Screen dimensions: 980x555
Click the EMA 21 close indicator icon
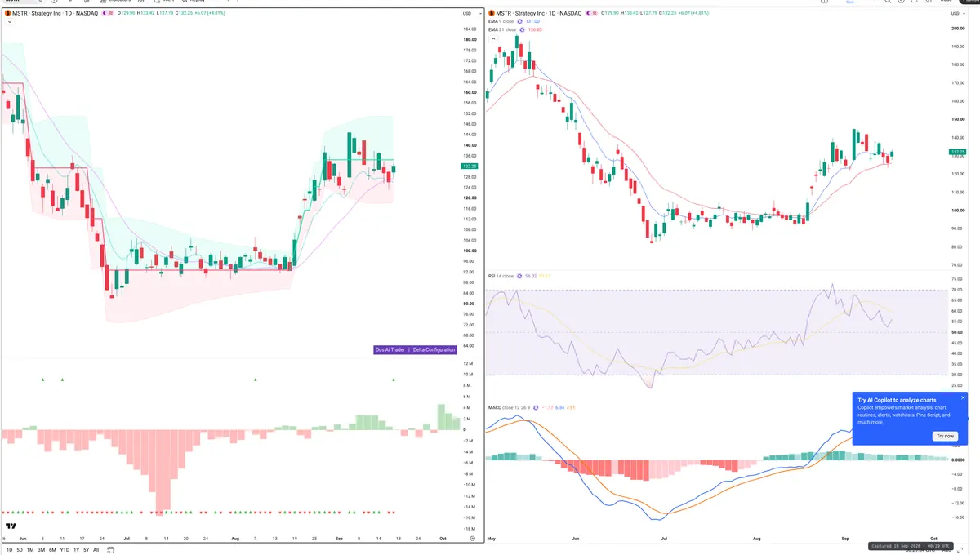(x=522, y=29)
